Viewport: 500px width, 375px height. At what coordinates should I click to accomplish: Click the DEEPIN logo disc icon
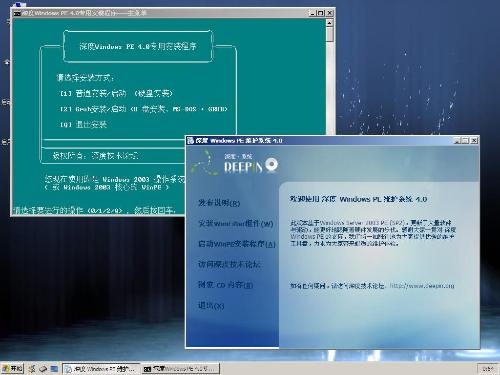coord(272,164)
